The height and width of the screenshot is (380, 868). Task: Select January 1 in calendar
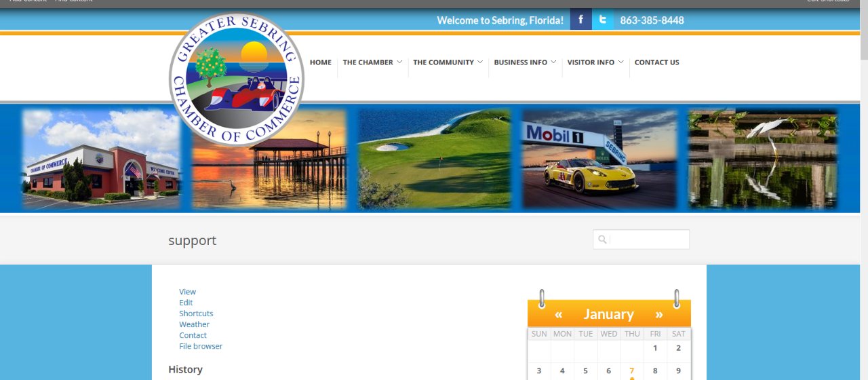(x=655, y=348)
